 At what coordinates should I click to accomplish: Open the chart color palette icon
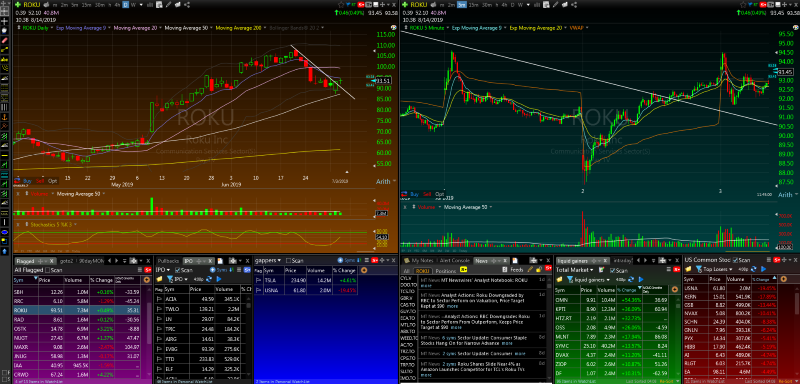(393, 28)
